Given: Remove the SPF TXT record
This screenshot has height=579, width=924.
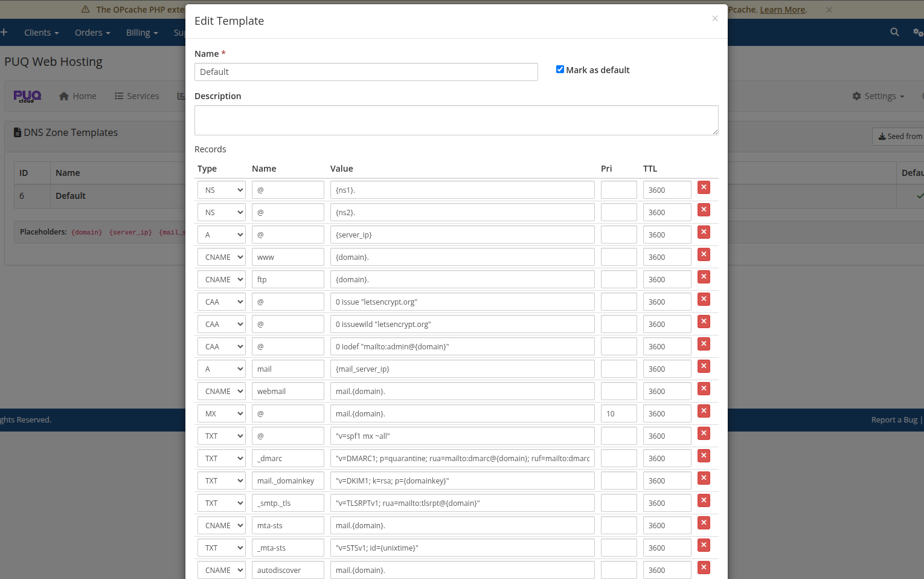Looking at the screenshot, I should (704, 433).
